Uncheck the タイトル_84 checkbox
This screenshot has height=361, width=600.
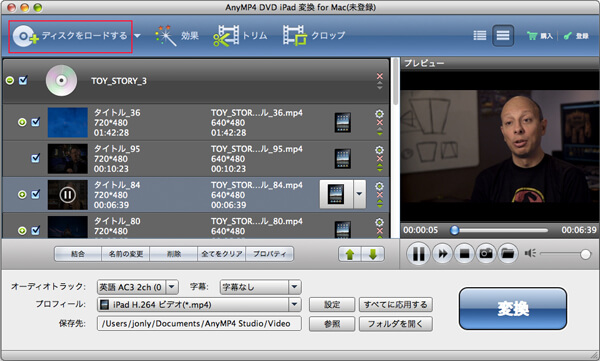(x=36, y=194)
